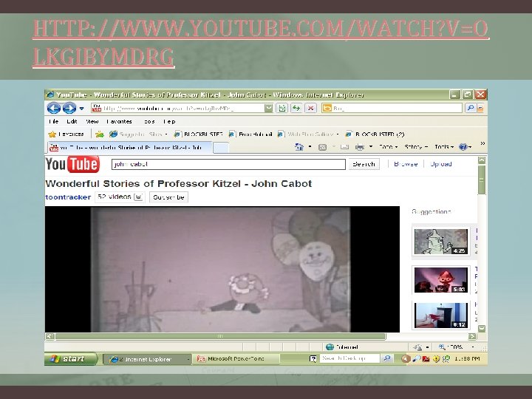Switch to Microsoft PowerPoint taskbar button
Screen dimensions: 532x399
(x=236, y=359)
